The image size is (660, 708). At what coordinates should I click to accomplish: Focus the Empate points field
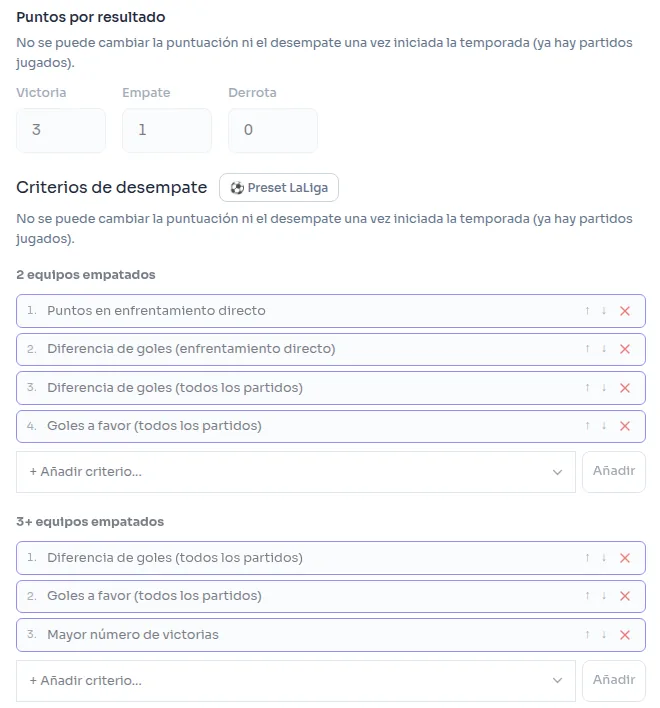coord(167,130)
